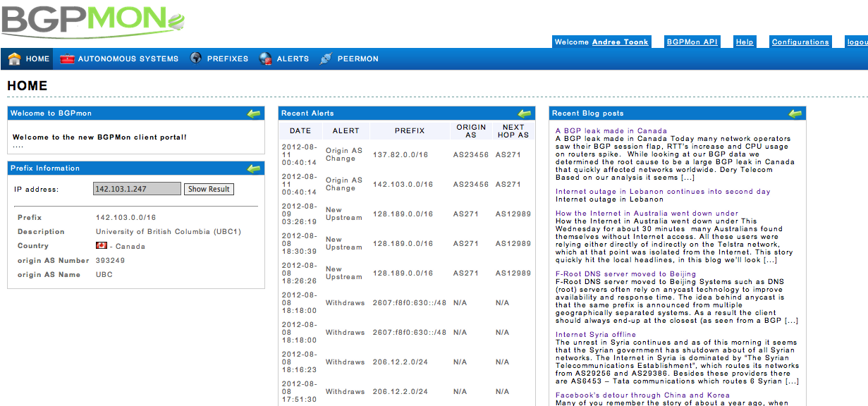Click the globe icon next to PREFIXES
The height and width of the screenshot is (406, 868).
pos(195,59)
